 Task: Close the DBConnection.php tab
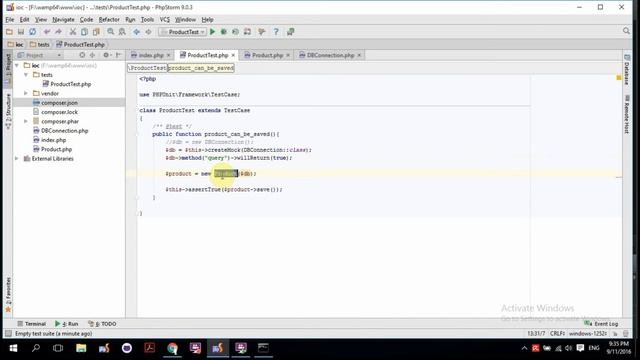(359, 55)
